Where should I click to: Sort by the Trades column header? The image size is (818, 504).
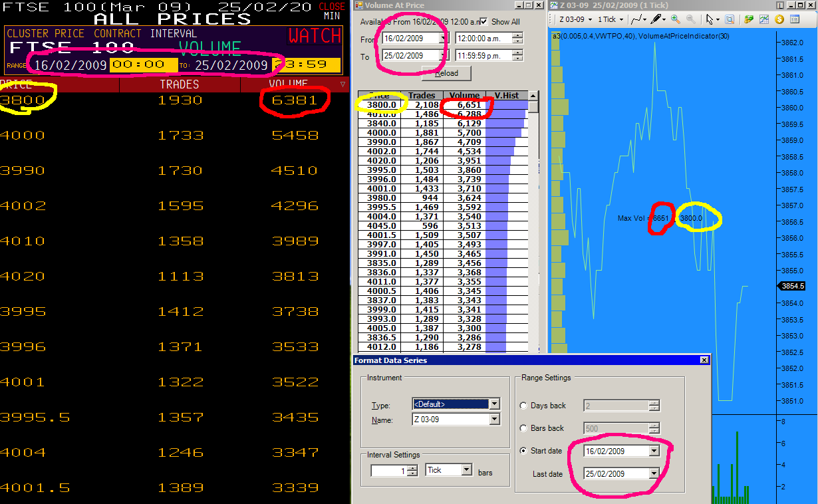tap(422, 95)
